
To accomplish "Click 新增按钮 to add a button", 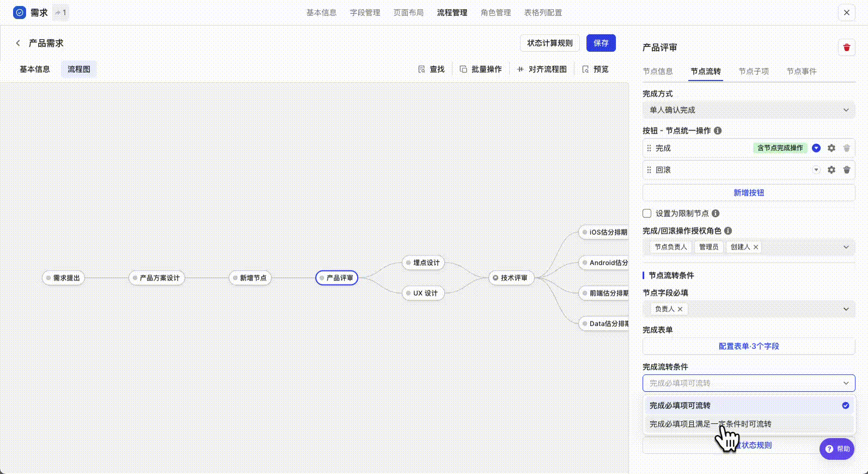I will [x=749, y=193].
